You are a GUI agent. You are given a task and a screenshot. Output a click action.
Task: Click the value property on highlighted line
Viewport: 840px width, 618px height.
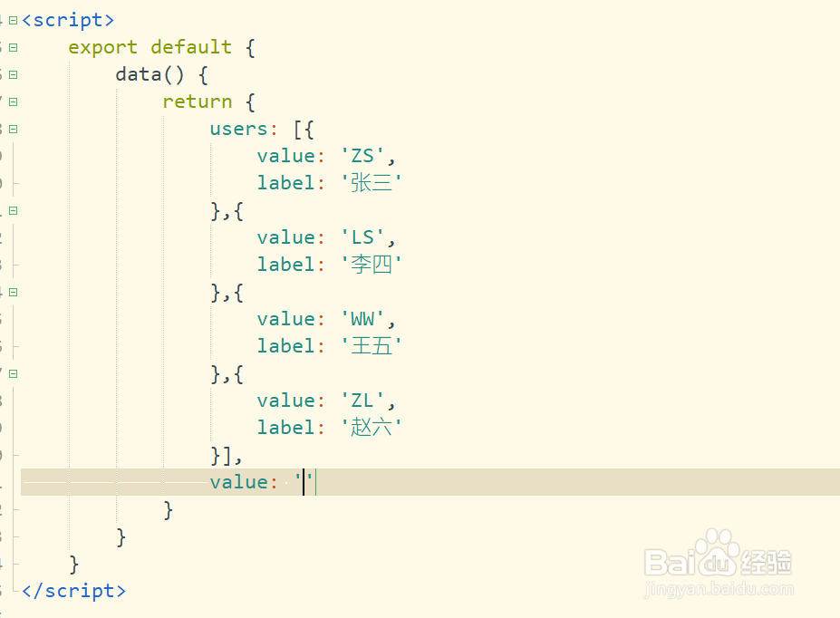[x=239, y=482]
